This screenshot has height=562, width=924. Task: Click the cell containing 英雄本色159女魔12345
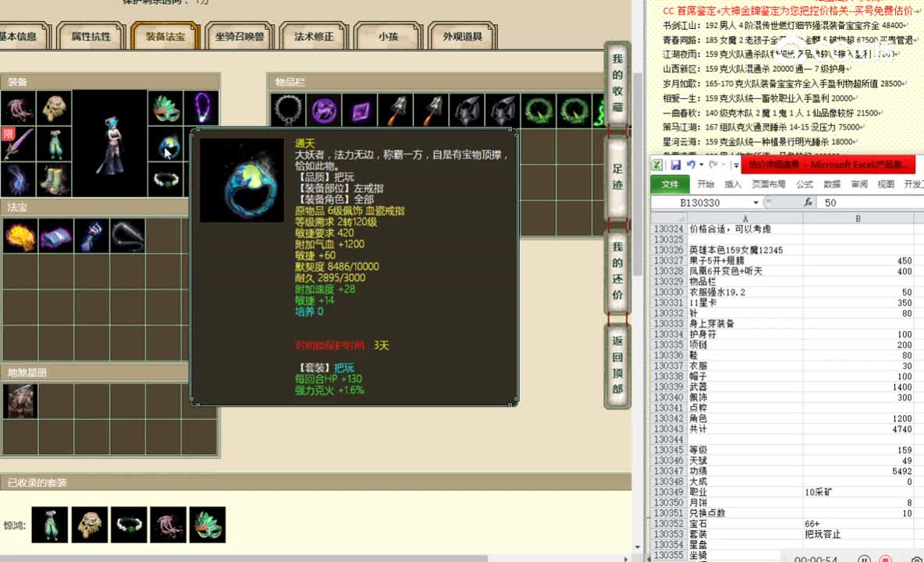745,251
